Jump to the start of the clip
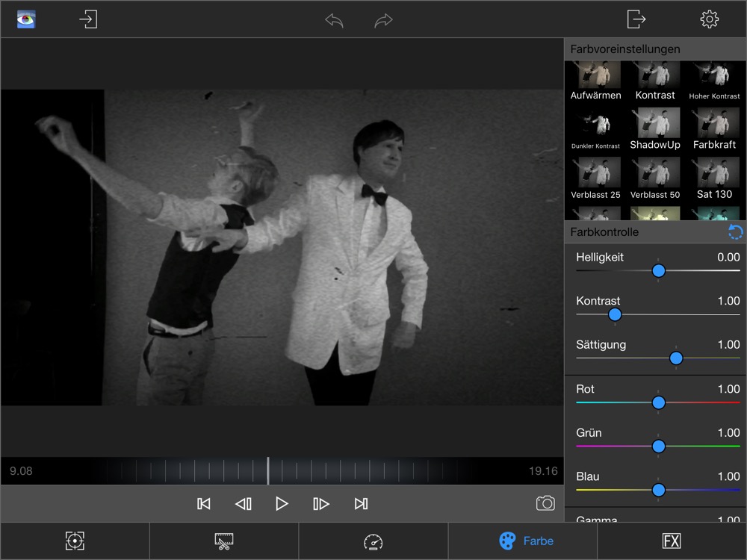The width and height of the screenshot is (747, 560). [x=203, y=504]
